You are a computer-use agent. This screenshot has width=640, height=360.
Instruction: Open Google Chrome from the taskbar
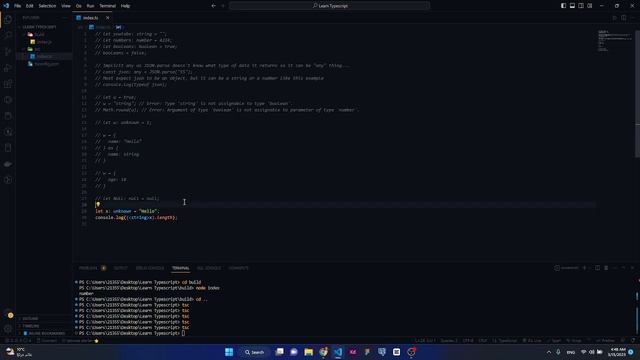click(x=323, y=352)
